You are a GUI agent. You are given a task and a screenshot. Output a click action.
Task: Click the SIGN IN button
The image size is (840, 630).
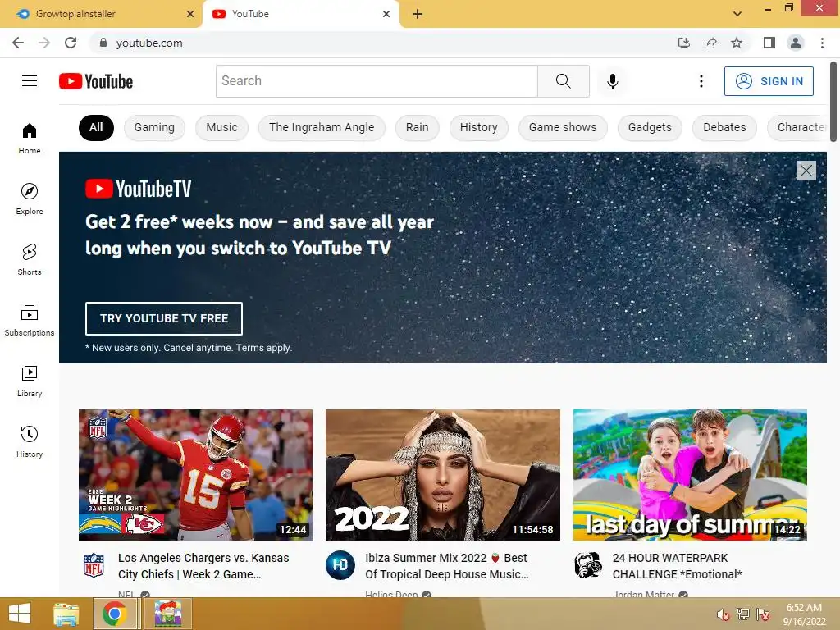[769, 81]
